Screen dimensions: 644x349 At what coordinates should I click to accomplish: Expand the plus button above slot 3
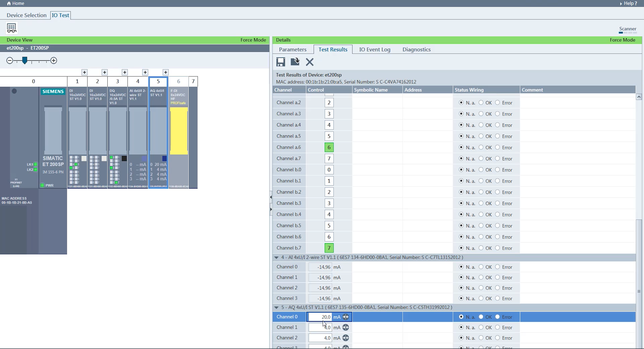point(125,72)
